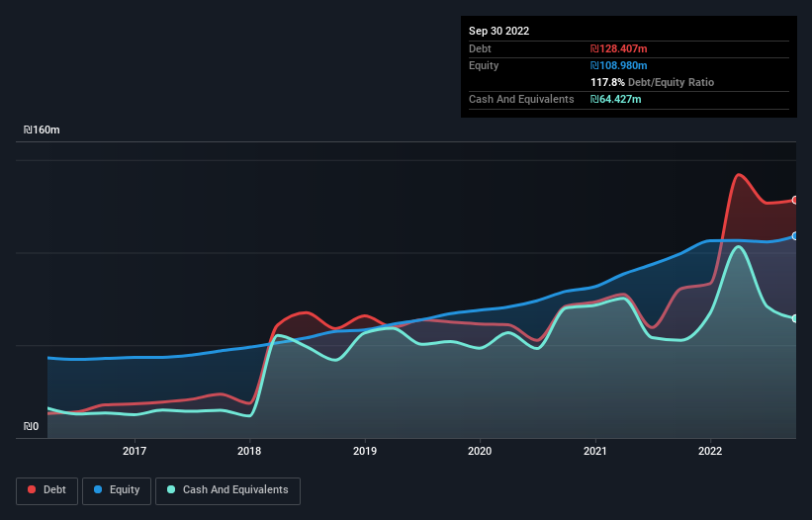Click the ₪64.427m cash value
This screenshot has width=812, height=520.
point(616,99)
